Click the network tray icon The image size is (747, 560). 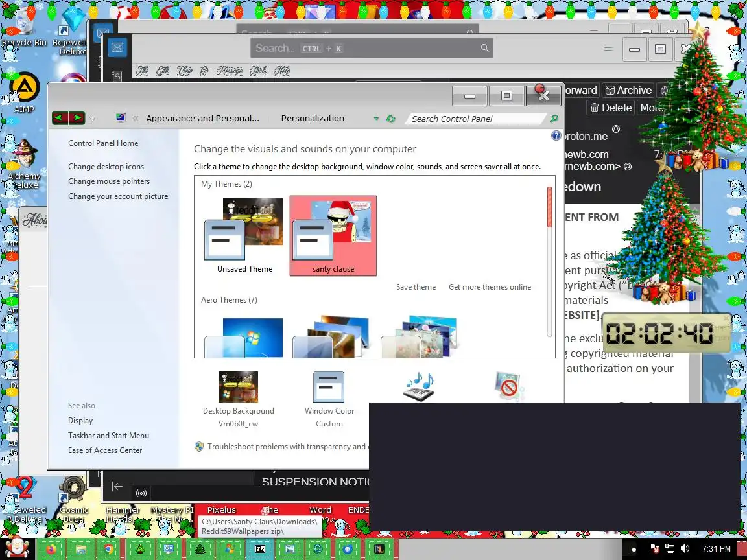click(x=670, y=548)
